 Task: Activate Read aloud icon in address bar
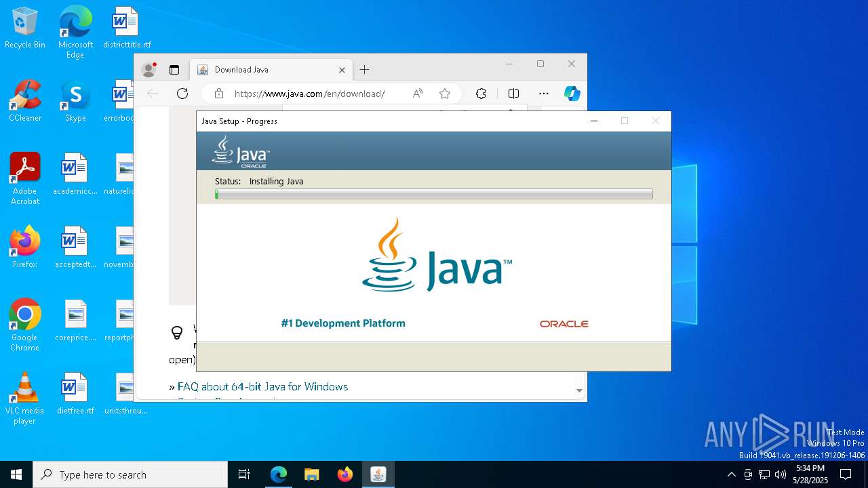point(418,94)
